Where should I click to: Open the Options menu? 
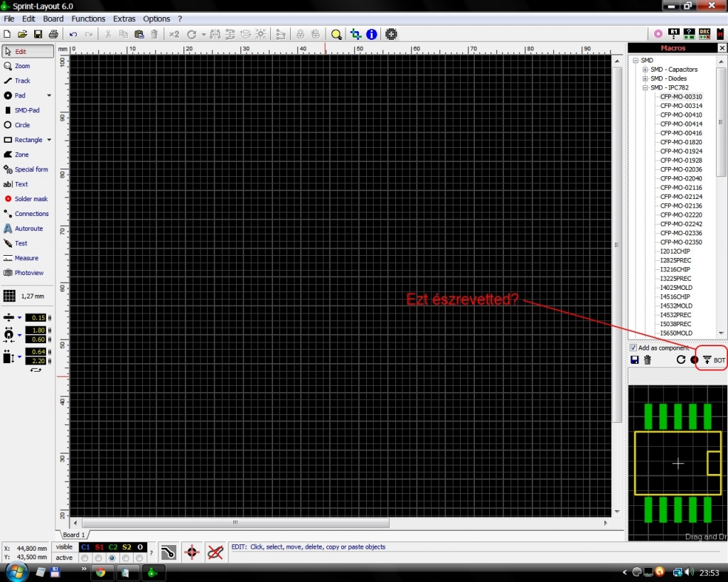click(x=156, y=18)
